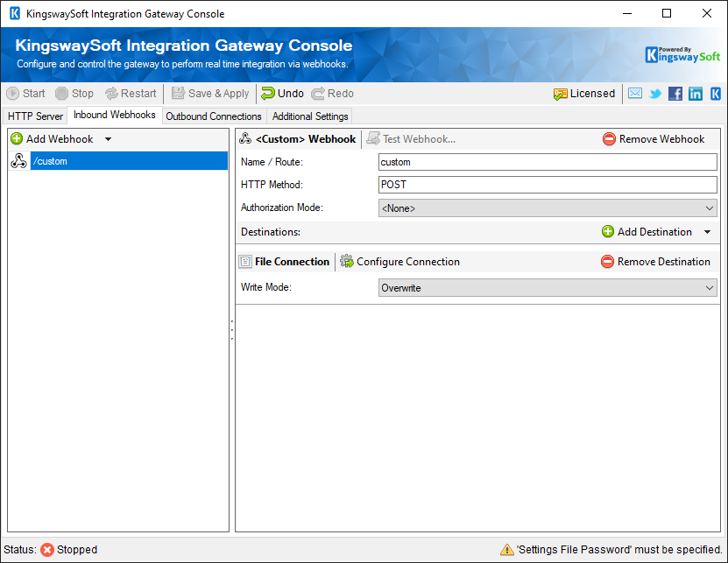Click the password warning triangle icon
This screenshot has width=728, height=563.
506,550
